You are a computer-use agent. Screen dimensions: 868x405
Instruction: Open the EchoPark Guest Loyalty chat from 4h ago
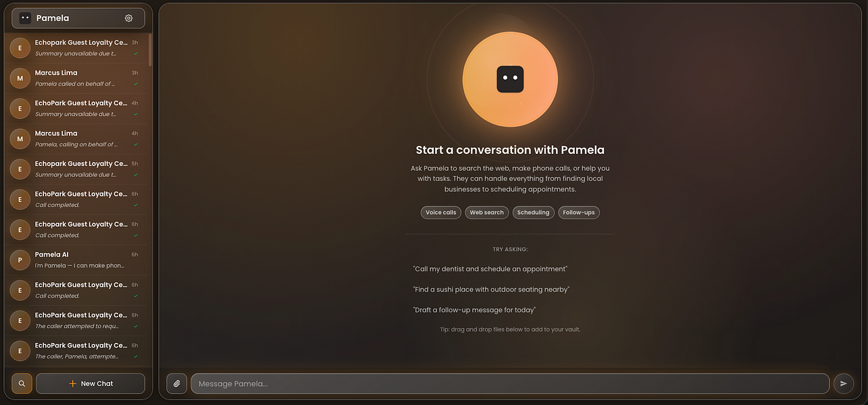[x=76, y=109]
